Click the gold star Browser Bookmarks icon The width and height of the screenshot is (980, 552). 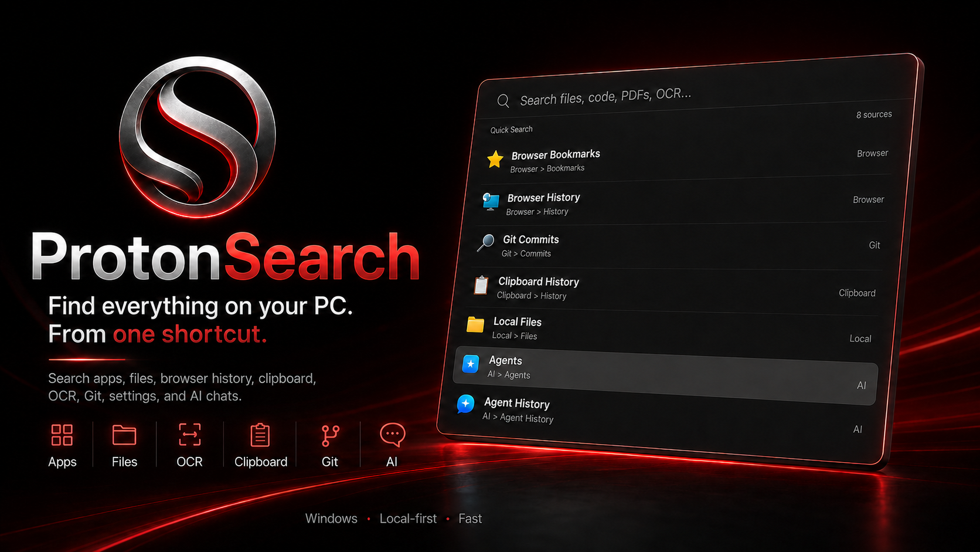pos(495,159)
